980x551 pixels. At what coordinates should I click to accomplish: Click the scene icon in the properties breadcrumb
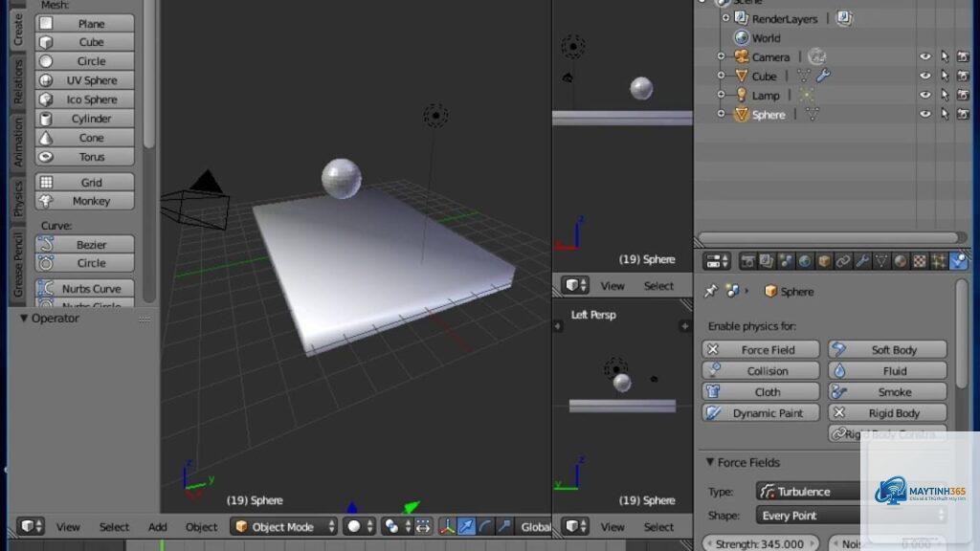[732, 291]
